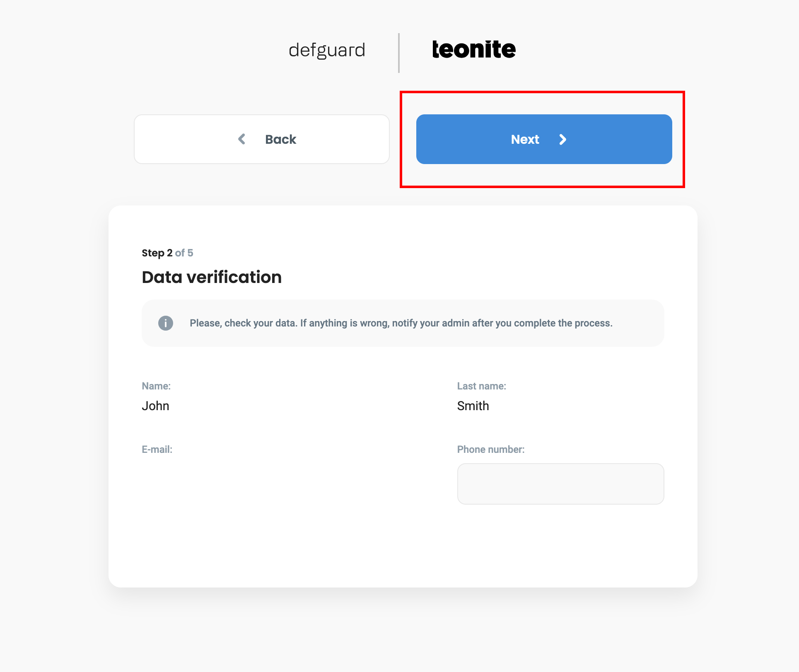Image resolution: width=799 pixels, height=672 pixels.
Task: Select the name value John
Action: 155,406
